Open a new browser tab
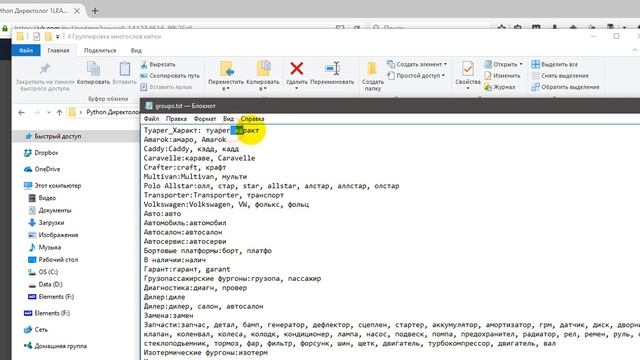The image size is (640, 360). tap(95, 11)
